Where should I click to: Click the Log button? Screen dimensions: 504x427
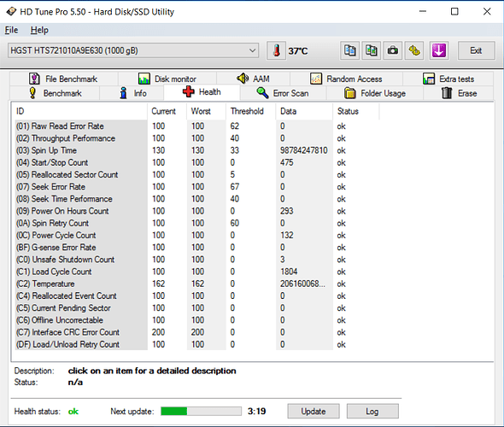(372, 412)
